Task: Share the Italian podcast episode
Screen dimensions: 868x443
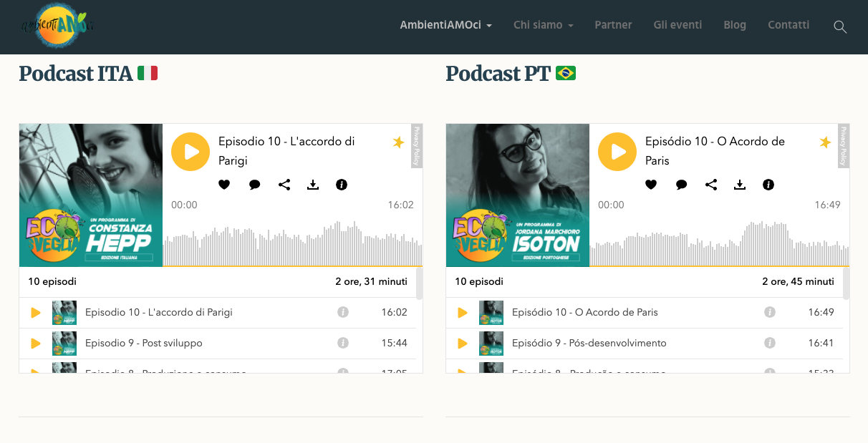Action: (284, 185)
